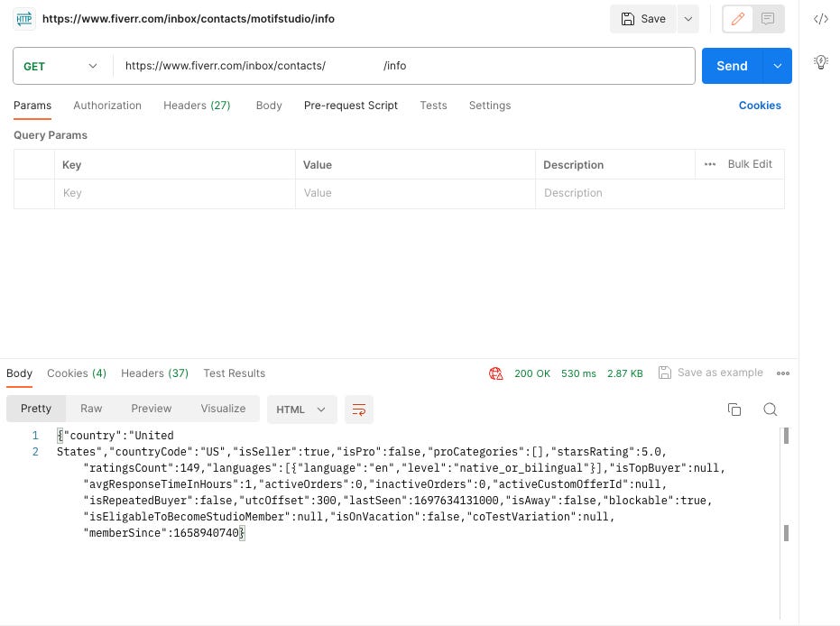Open the Pre-request Script tab
840x626 pixels.
click(350, 106)
